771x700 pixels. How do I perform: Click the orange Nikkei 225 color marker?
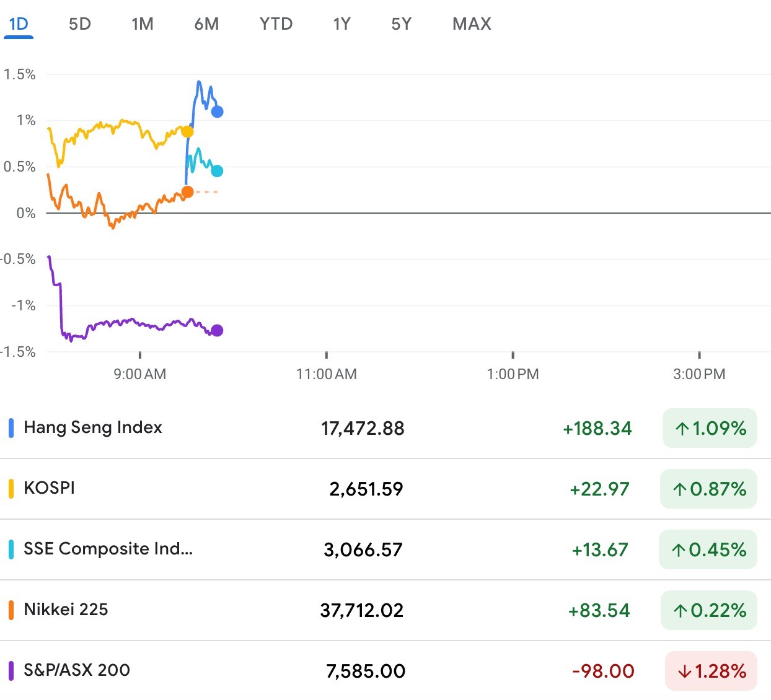[x=11, y=610]
